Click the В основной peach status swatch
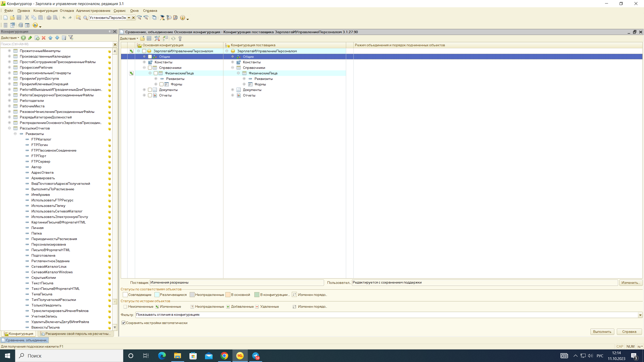Screen dimensions: 644x362 [x=228, y=295]
